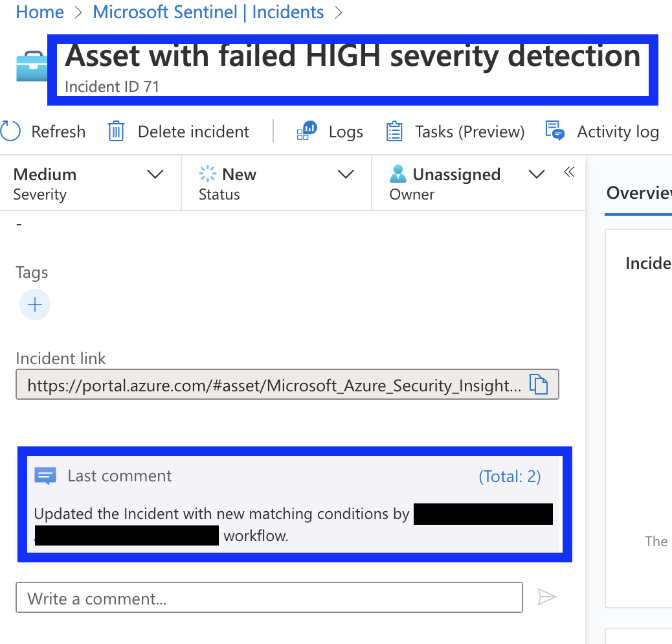Screen dimensions: 672x644
Task: Click the Last comment speech bubble icon
Action: (x=45, y=476)
